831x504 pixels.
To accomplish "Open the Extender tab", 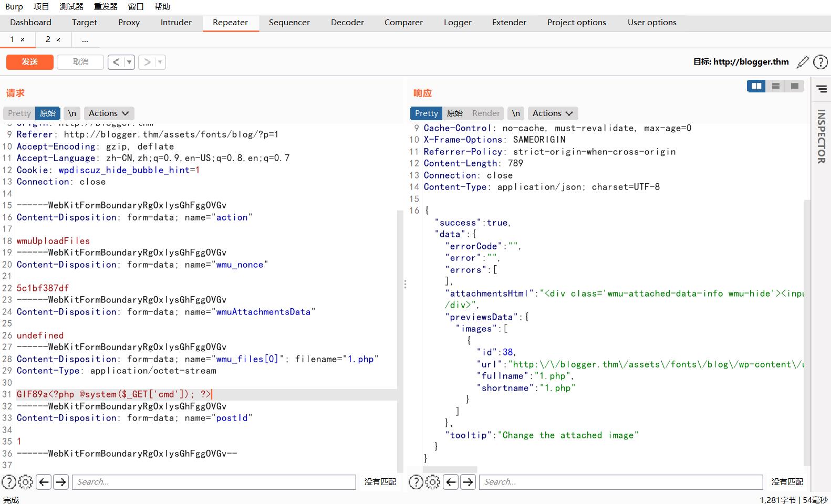I will [x=509, y=23].
